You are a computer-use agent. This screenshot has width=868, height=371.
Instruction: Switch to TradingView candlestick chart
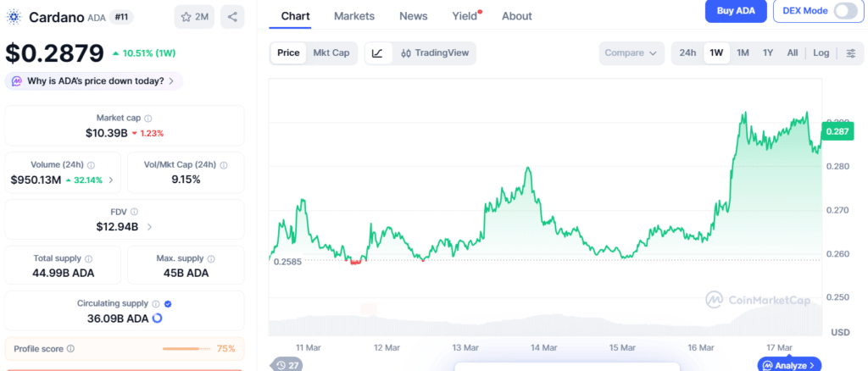point(435,53)
